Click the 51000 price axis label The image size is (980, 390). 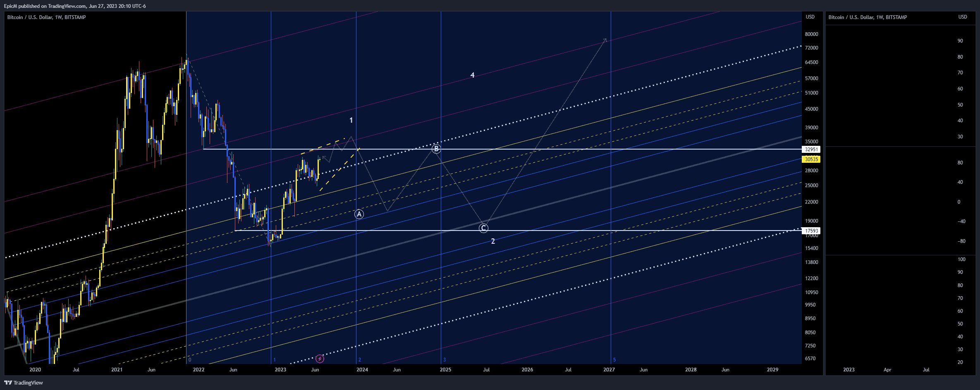[x=811, y=93]
